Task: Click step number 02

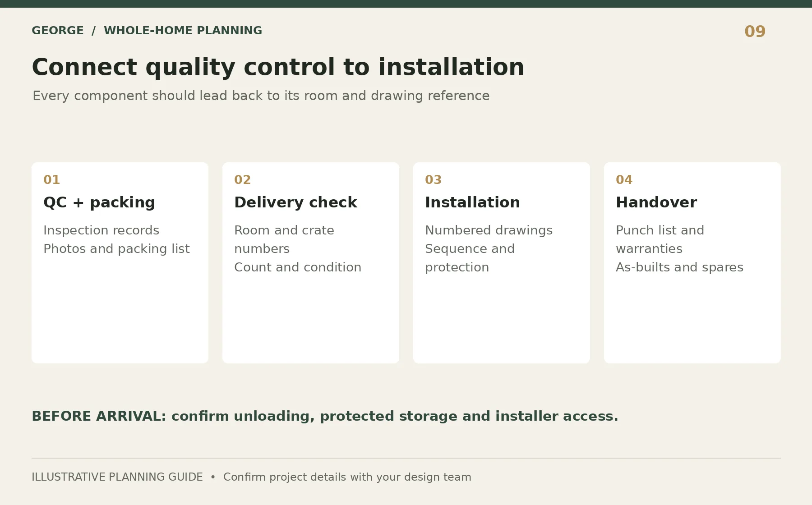Action: pyautogui.click(x=242, y=180)
